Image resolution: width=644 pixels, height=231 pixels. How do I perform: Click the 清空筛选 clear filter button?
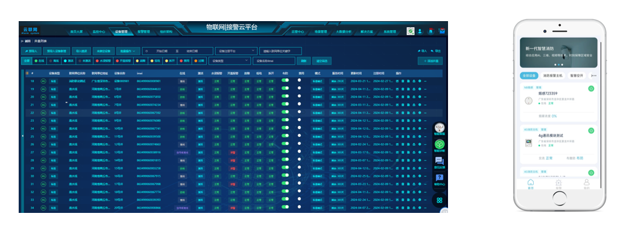321,61
